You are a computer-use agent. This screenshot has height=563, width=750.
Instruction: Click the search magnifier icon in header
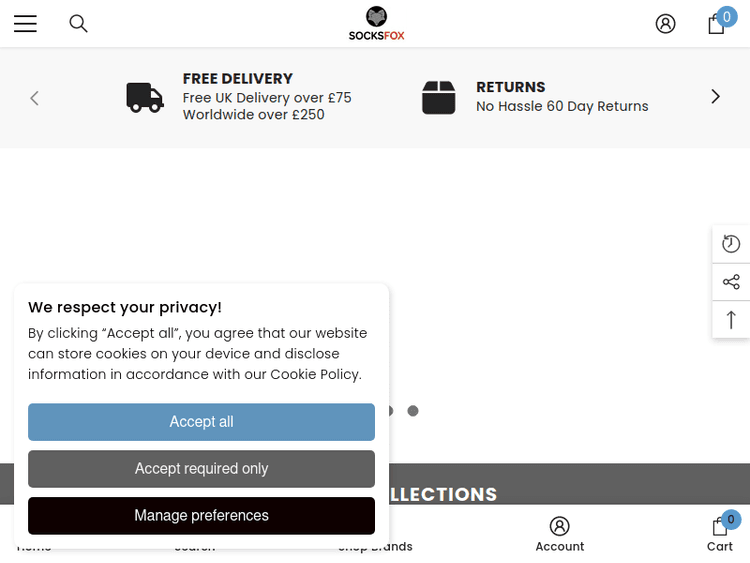pos(78,24)
